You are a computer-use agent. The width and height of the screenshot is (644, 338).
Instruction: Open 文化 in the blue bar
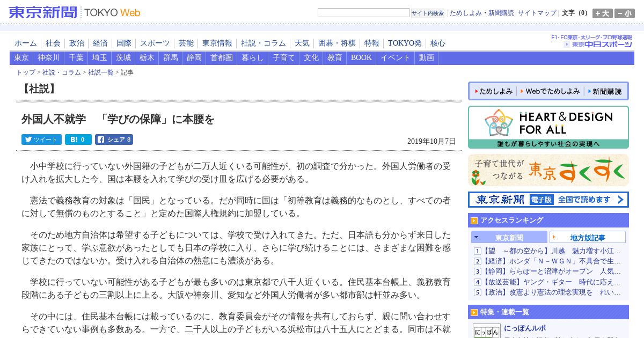click(x=311, y=58)
